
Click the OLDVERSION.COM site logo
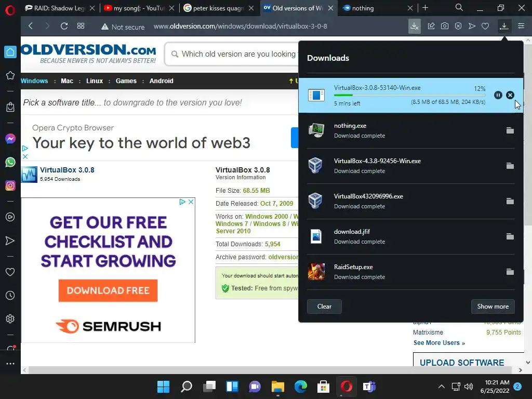88,54
